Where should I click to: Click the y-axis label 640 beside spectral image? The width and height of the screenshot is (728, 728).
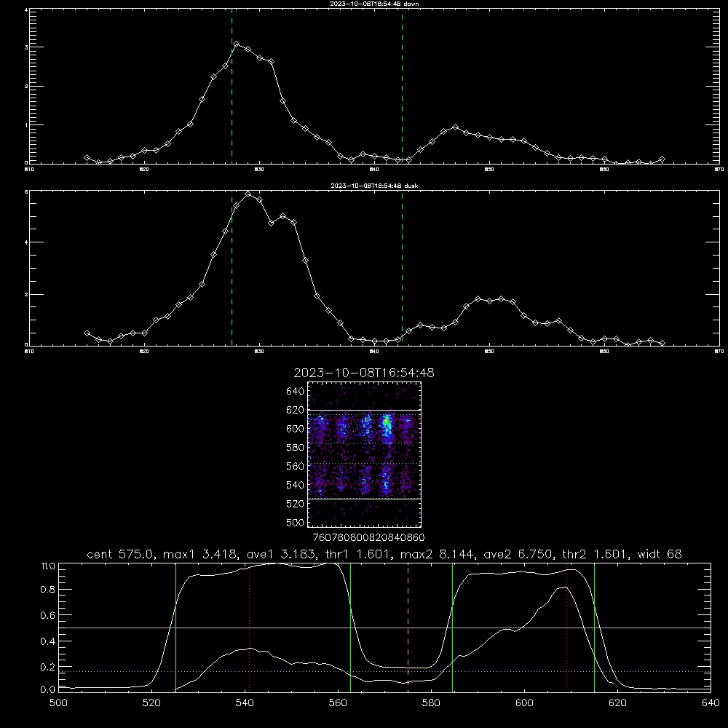pos(296,392)
